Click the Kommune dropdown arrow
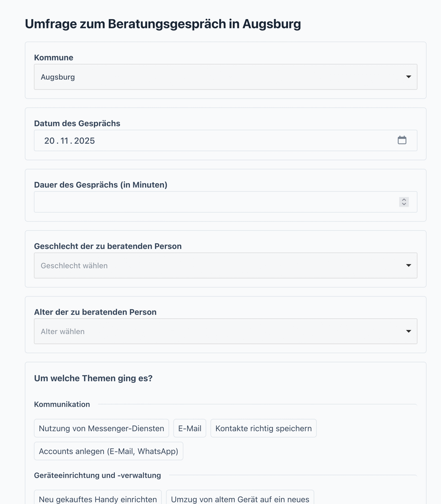This screenshot has height=504, width=441. pos(409,77)
